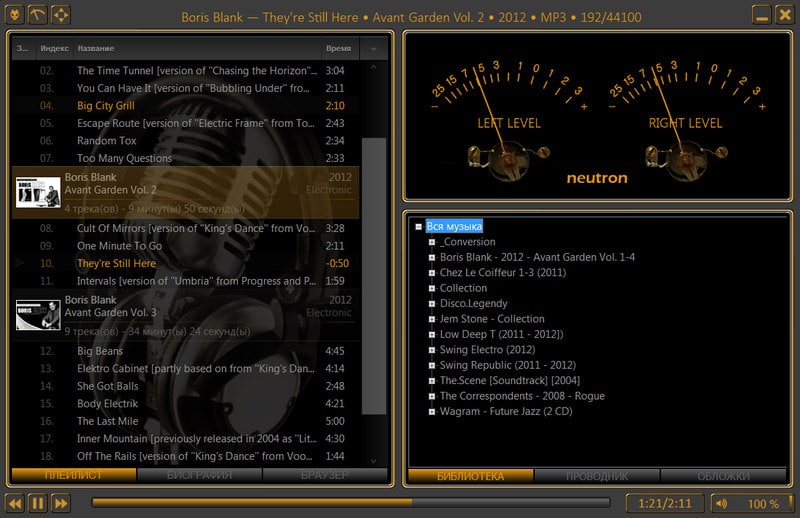
Task: Click the track seek progress bar
Action: (351, 502)
